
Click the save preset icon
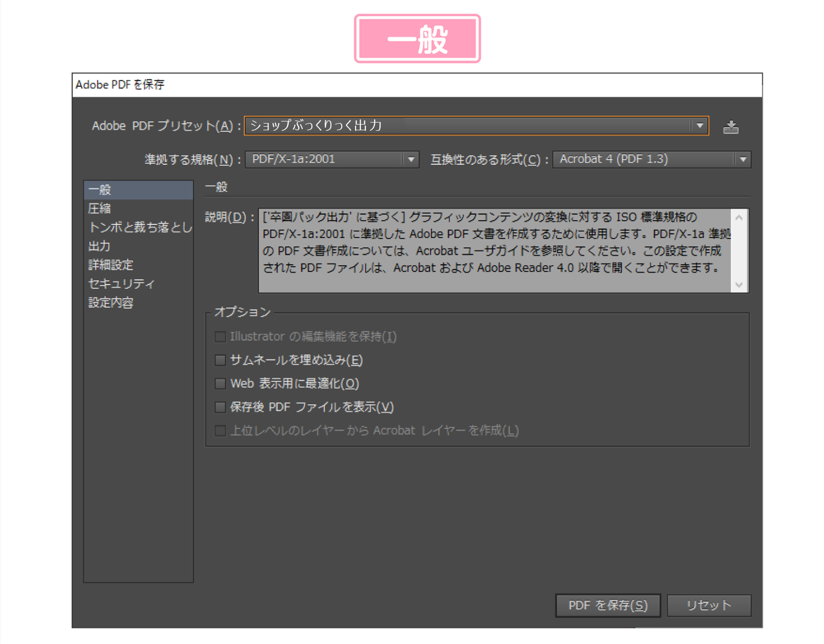point(730,127)
